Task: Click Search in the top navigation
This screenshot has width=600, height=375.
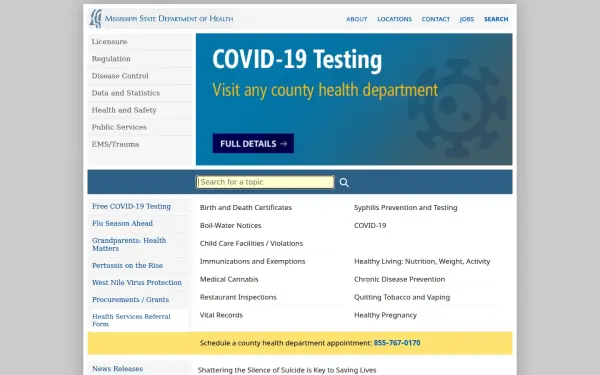Action: tap(496, 19)
